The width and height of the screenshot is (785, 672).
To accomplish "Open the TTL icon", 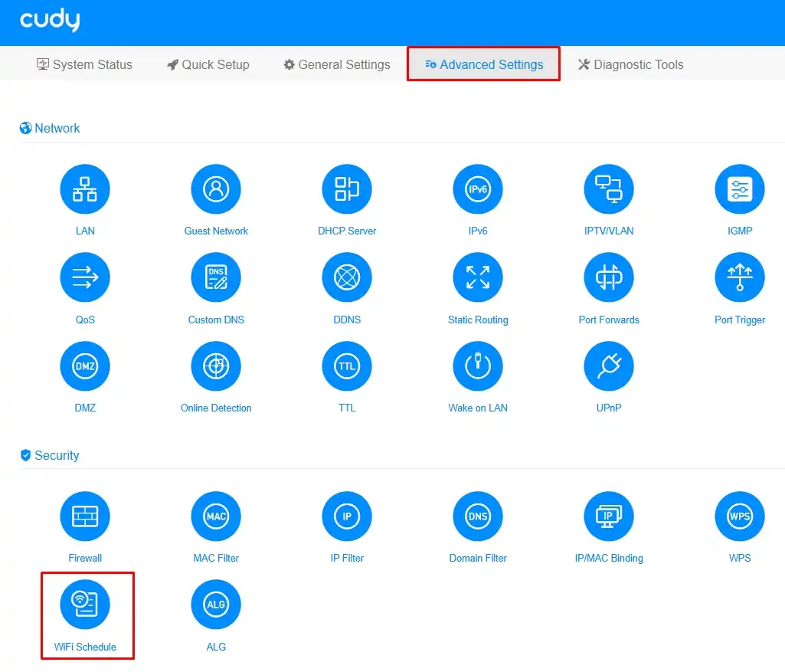I will [x=347, y=366].
